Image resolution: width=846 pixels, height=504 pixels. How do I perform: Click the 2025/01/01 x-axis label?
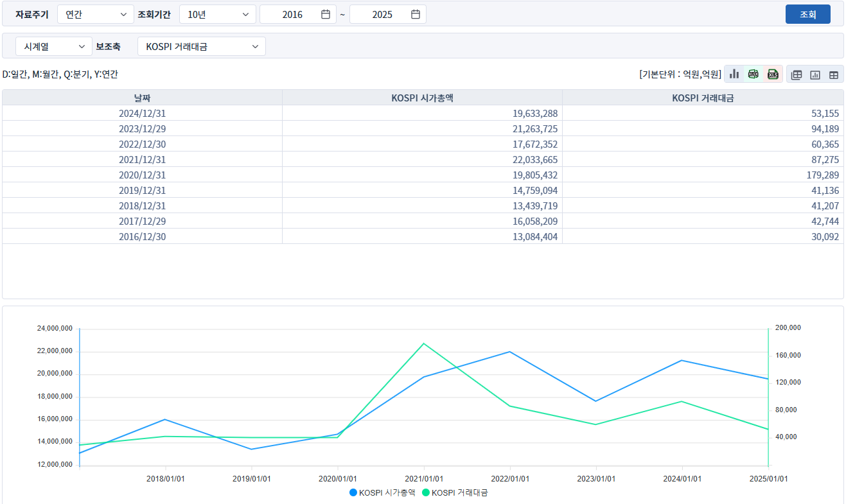pos(769,479)
